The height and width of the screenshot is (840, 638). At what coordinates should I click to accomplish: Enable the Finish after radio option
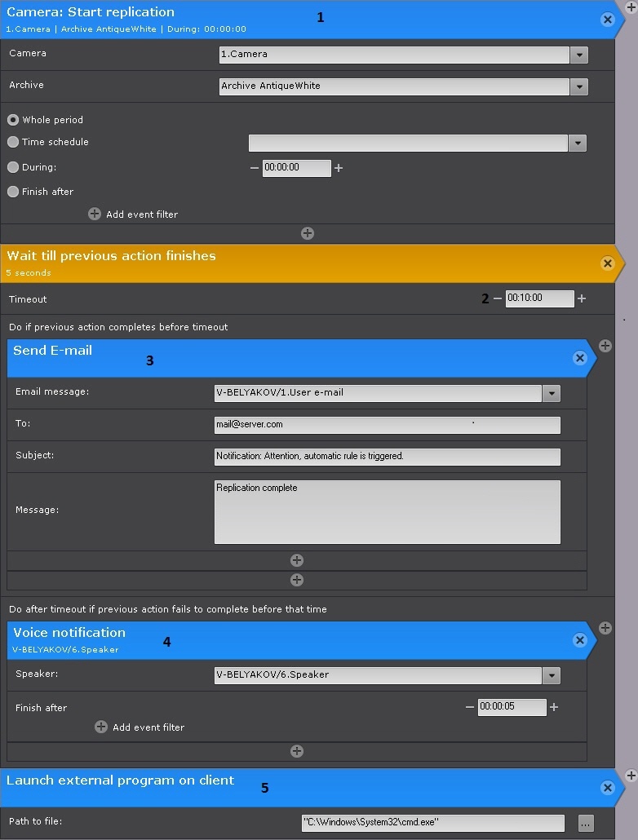pyautogui.click(x=13, y=192)
